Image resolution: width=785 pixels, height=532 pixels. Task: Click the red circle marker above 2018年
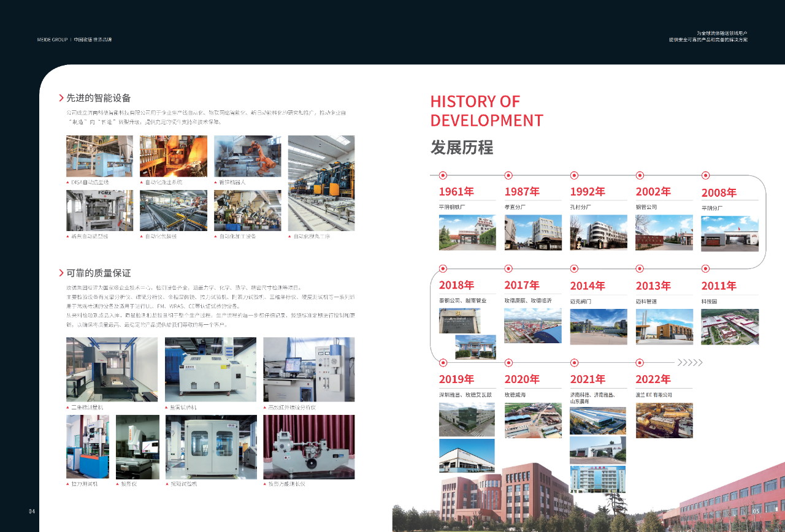[x=443, y=268]
